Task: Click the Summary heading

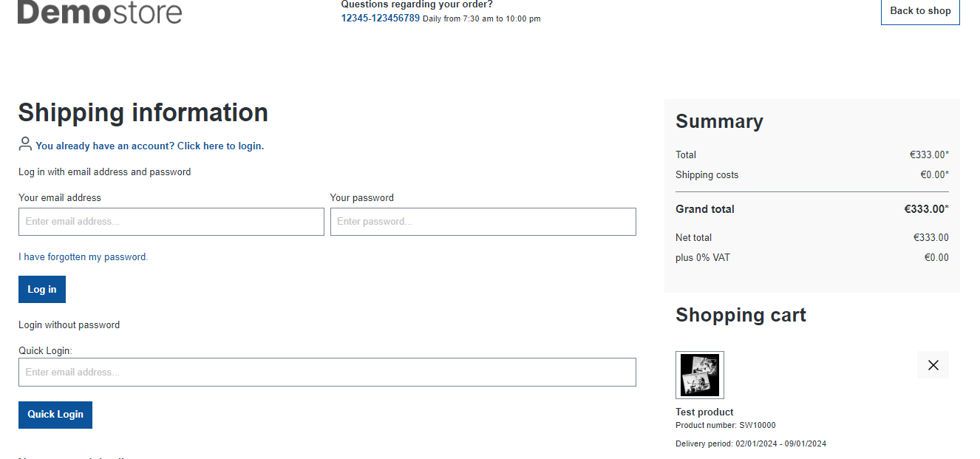Action: [719, 121]
